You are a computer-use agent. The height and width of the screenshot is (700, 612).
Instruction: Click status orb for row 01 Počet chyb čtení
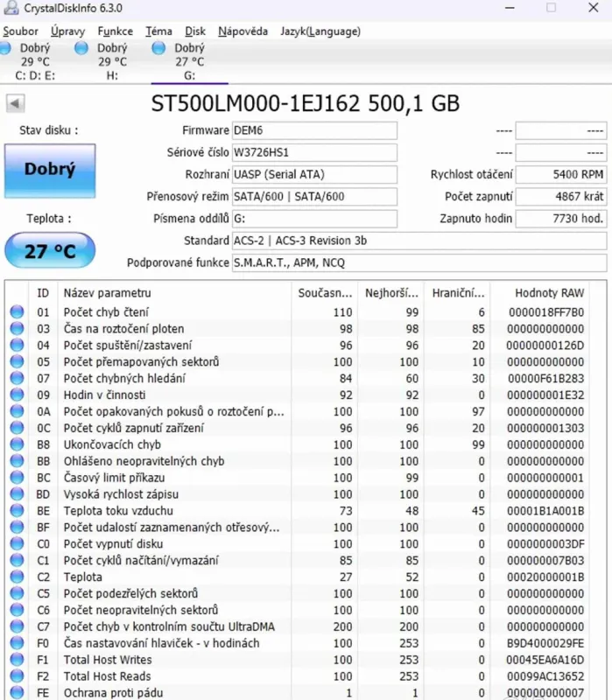coord(17,312)
